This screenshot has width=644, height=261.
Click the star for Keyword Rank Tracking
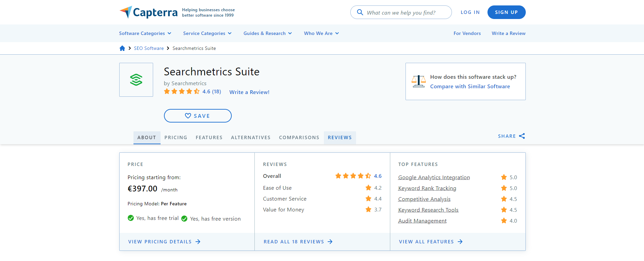[x=504, y=188]
